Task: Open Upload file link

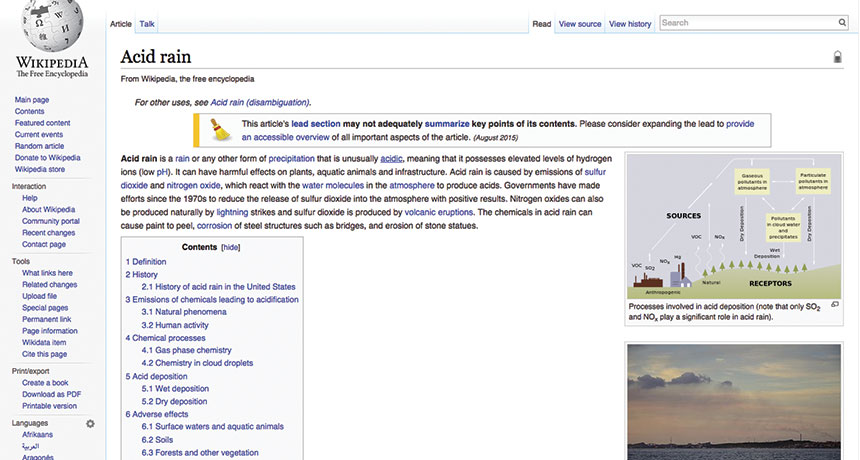Action: point(39,296)
